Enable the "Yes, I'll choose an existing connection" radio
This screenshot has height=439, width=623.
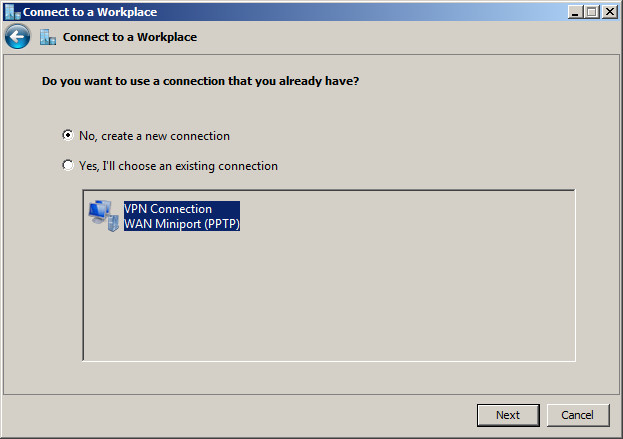68,165
